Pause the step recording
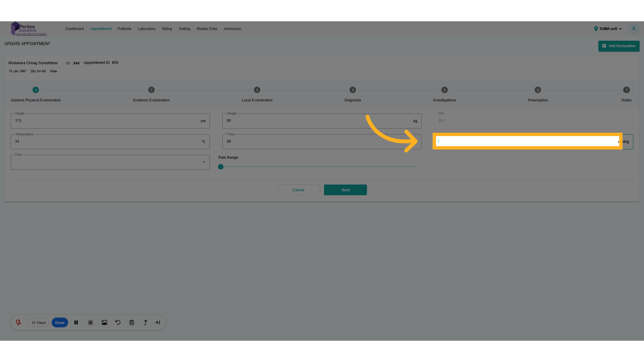Viewport: 644px width, 362px height. (76, 322)
